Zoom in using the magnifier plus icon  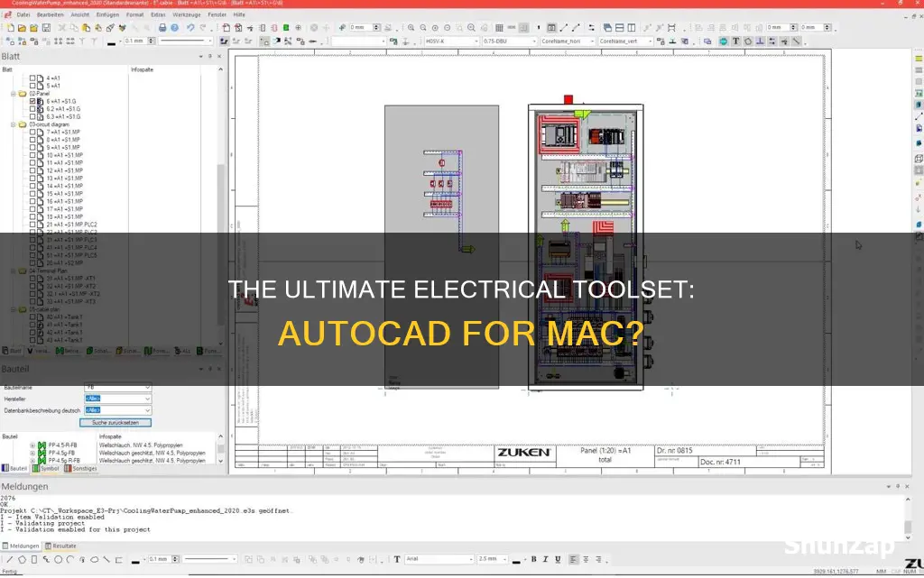coord(411,28)
